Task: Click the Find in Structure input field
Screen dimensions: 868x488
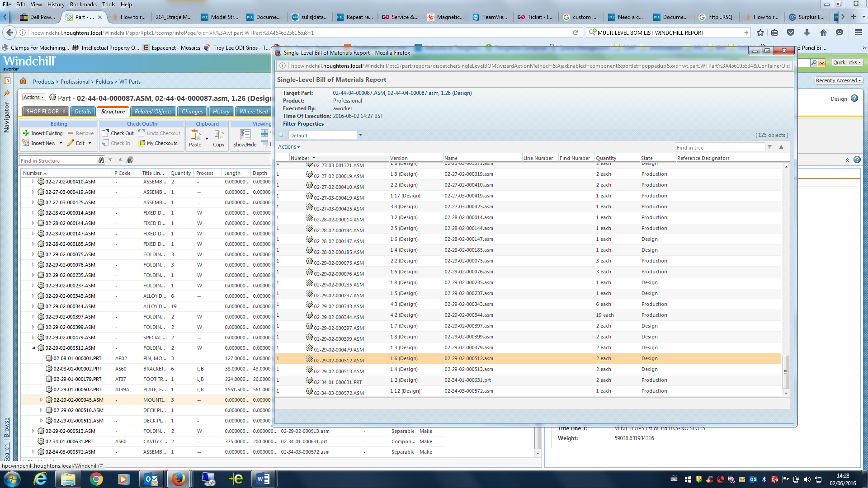Action: 59,160
